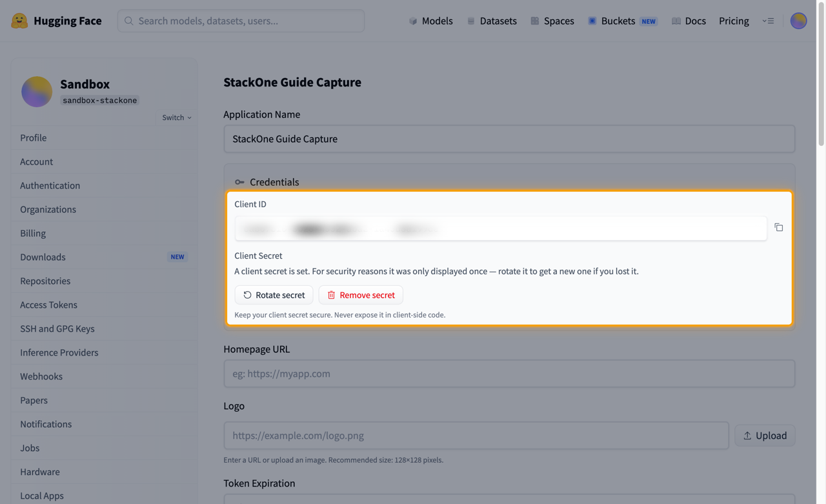Open Buckets in the top navigation

623,21
